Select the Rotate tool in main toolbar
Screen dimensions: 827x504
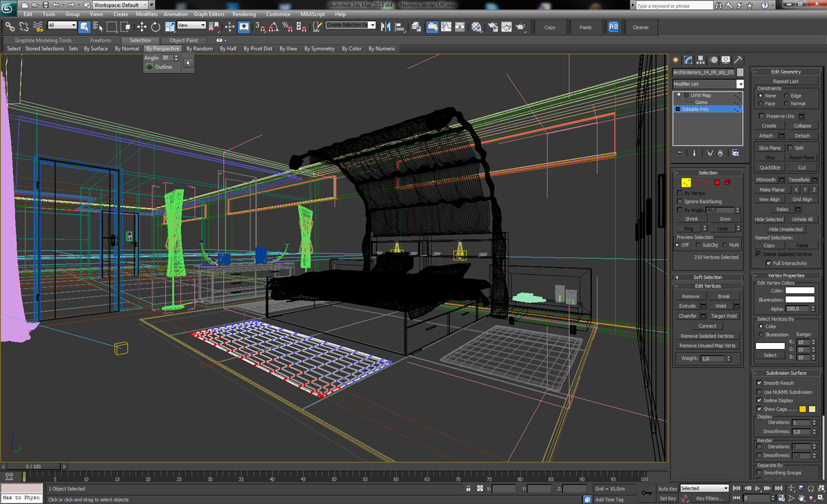(x=156, y=27)
